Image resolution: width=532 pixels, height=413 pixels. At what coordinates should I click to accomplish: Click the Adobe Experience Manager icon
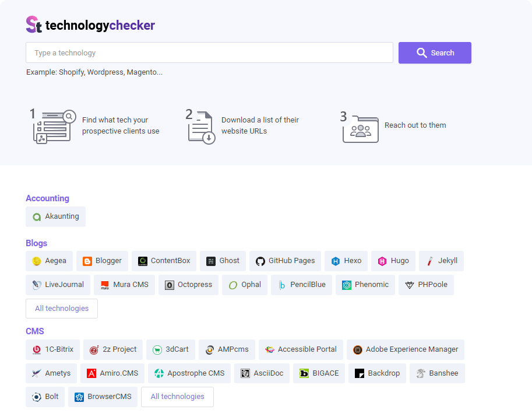click(358, 350)
